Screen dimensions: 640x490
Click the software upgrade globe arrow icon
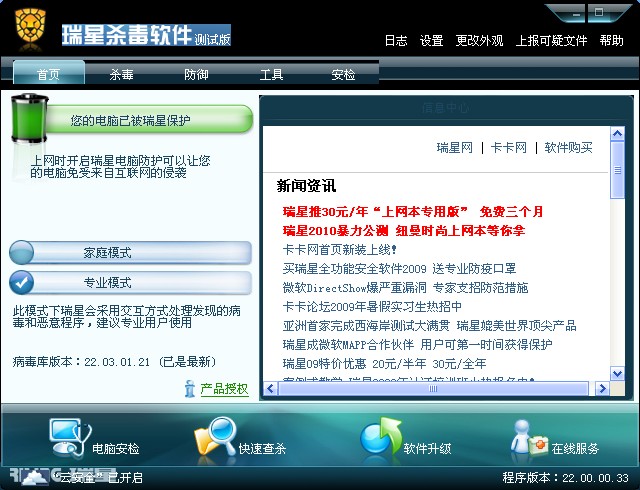click(380, 437)
